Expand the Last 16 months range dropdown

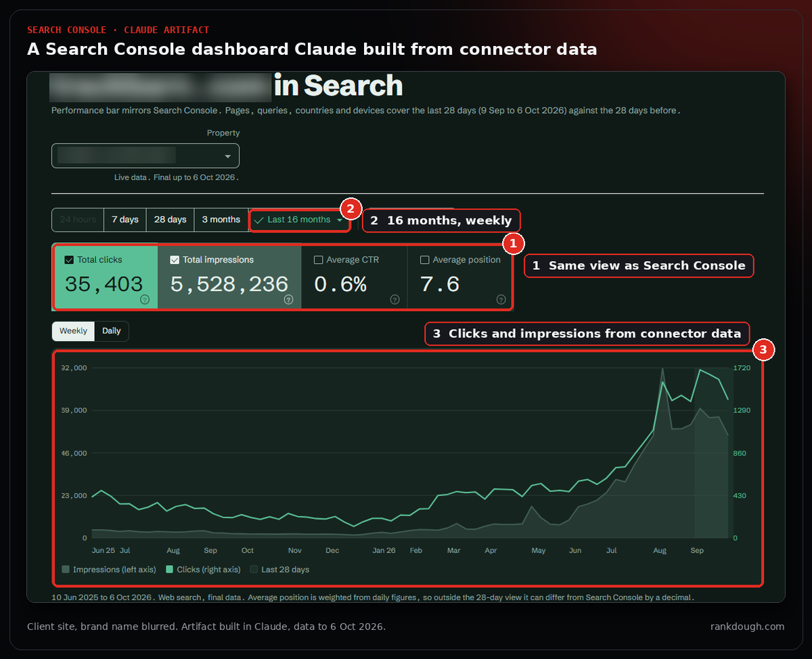click(x=299, y=220)
